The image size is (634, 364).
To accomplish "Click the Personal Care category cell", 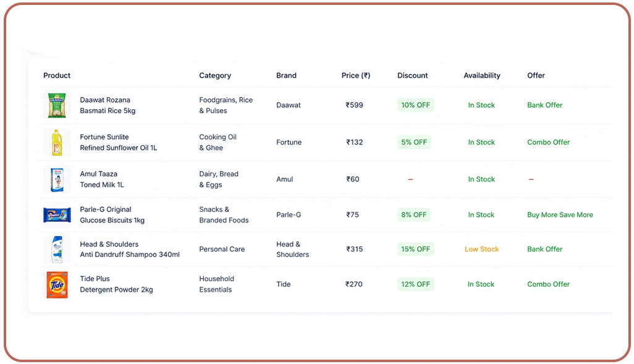I will point(222,249).
